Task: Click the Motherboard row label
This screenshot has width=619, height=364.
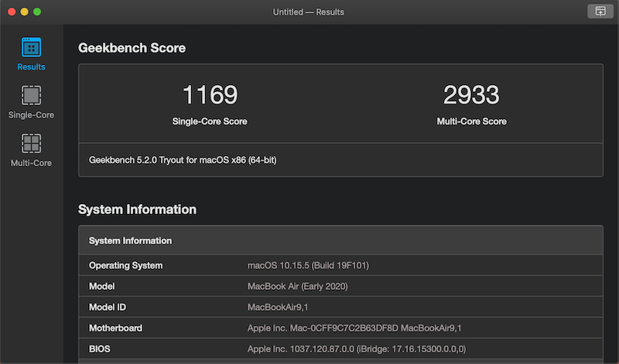Action: [115, 328]
